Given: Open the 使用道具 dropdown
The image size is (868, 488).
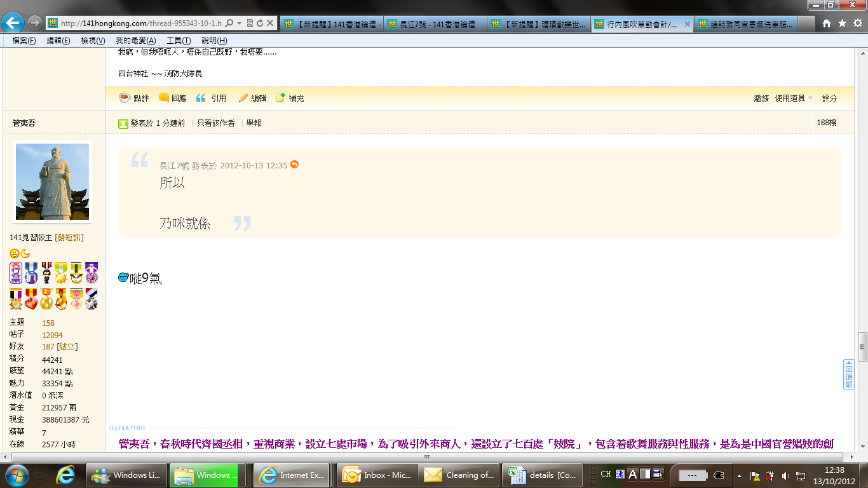Looking at the screenshot, I should click(790, 98).
